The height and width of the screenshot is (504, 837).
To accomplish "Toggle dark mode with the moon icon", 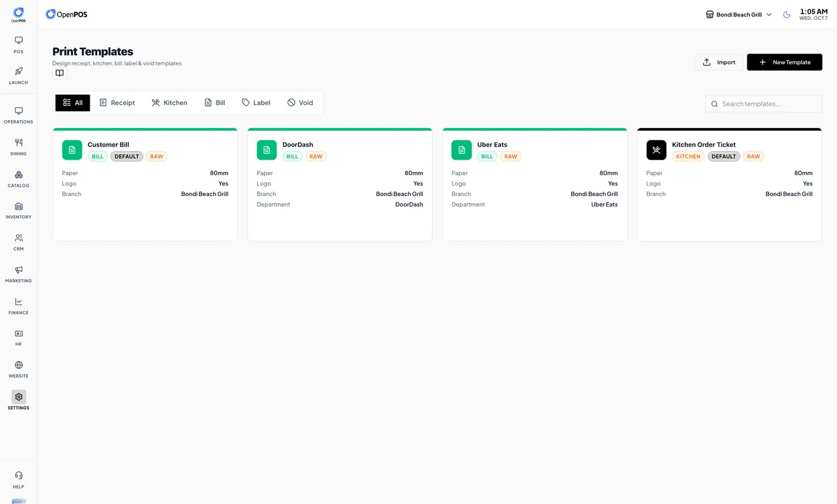I will coord(787,14).
